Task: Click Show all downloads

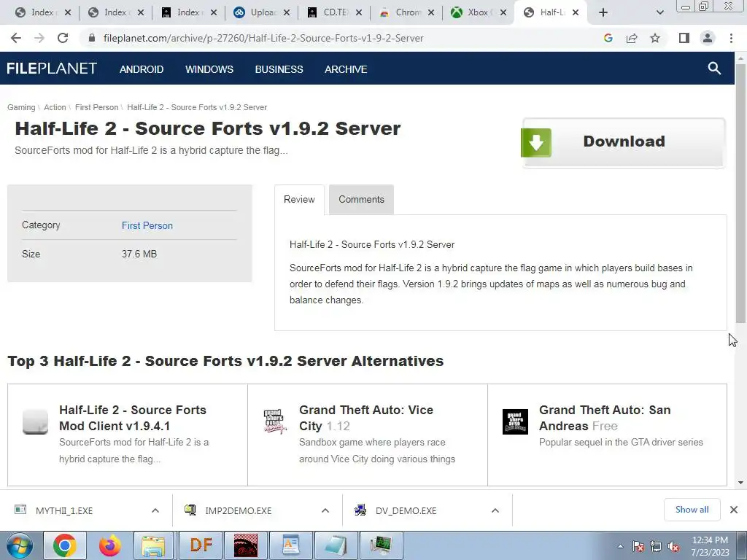Action: (x=692, y=510)
